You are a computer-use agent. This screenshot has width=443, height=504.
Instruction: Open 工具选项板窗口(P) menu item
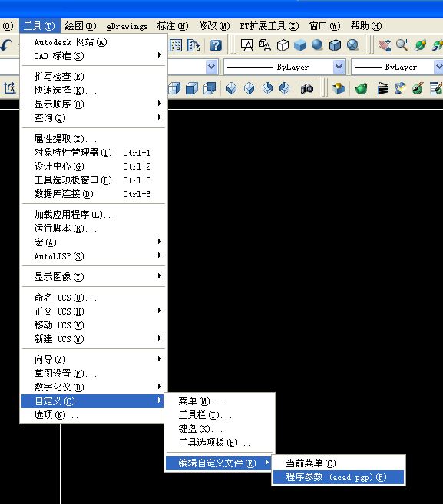pos(94,180)
